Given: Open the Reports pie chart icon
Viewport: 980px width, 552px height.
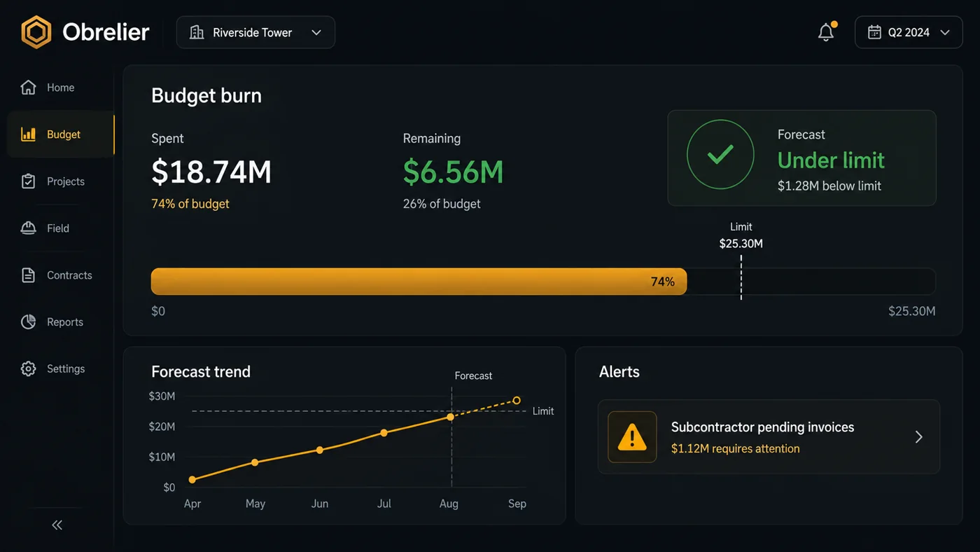Looking at the screenshot, I should 28,322.
